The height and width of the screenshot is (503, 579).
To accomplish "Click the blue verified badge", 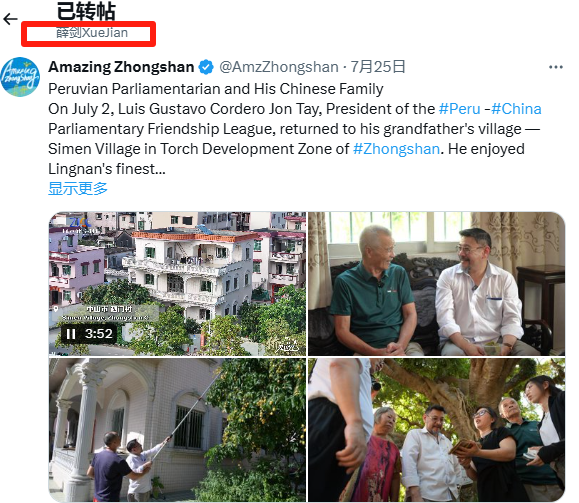I will click(206, 67).
